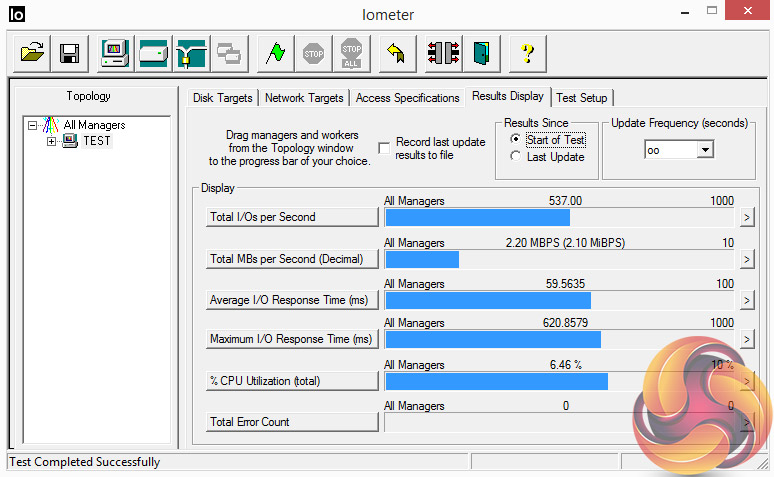Click Test Completed Successfully status text
Image resolution: width=774 pixels, height=477 pixels.
[x=84, y=462]
